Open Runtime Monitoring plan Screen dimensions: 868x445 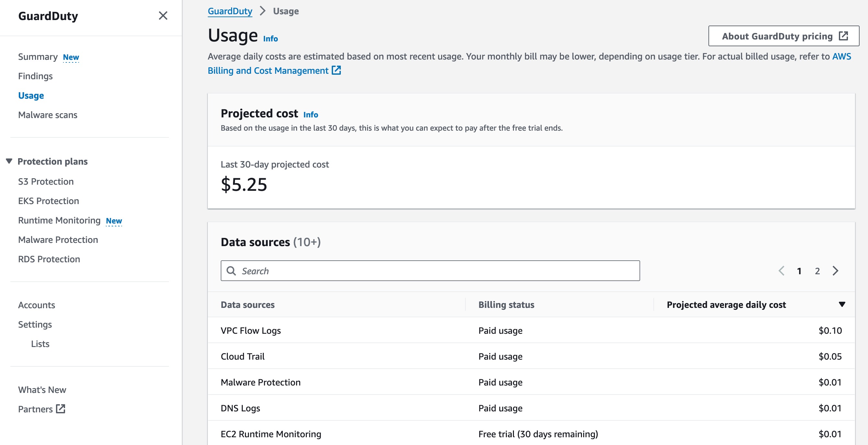[x=59, y=220]
